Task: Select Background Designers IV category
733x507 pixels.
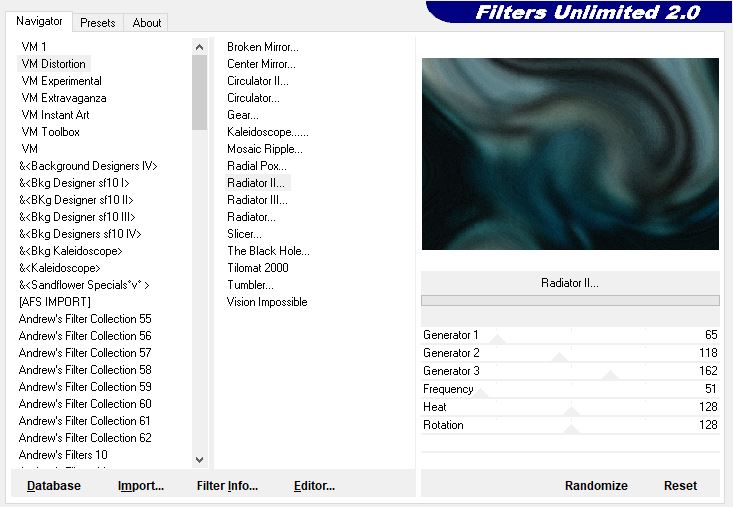Action: coord(88,166)
